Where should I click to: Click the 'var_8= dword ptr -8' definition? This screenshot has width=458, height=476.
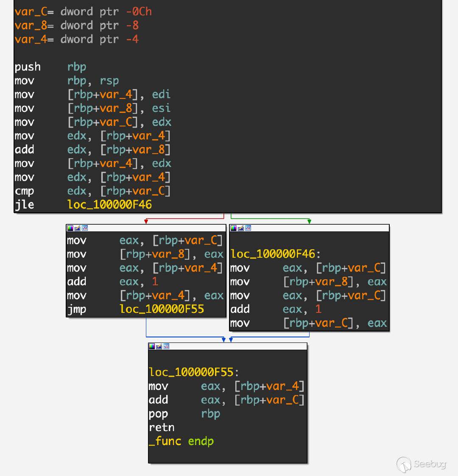point(76,25)
